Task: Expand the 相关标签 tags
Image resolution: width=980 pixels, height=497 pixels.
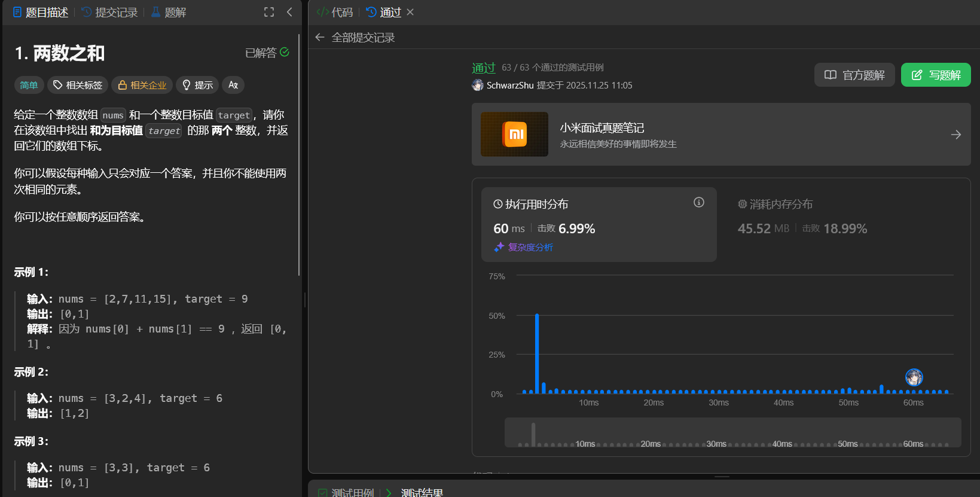Action: tap(78, 85)
